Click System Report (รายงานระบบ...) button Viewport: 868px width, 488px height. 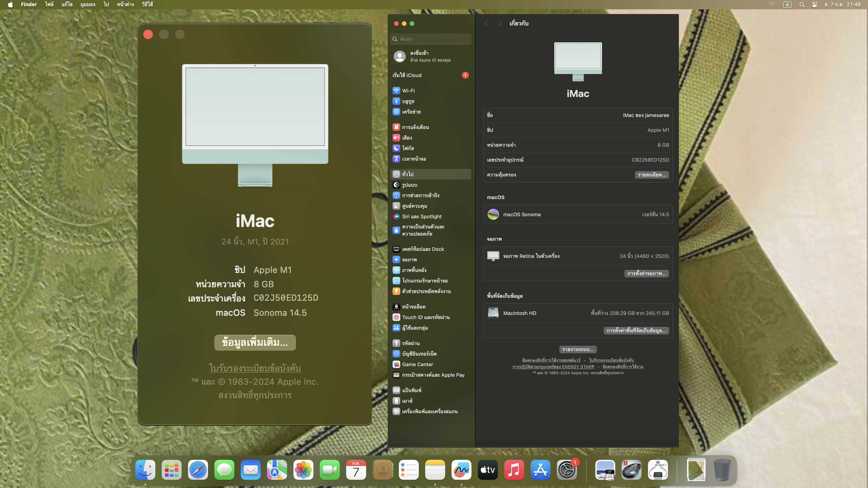578,350
